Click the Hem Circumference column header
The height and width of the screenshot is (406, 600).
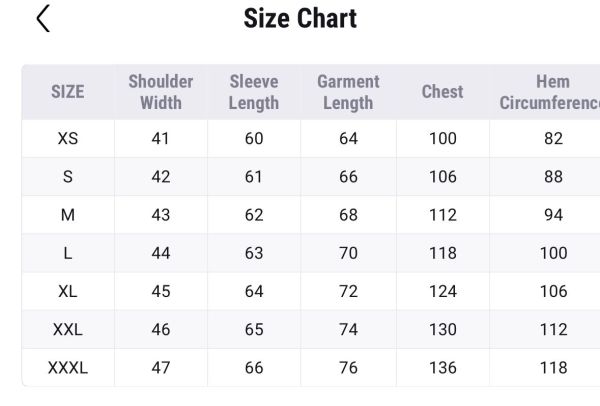click(550, 91)
